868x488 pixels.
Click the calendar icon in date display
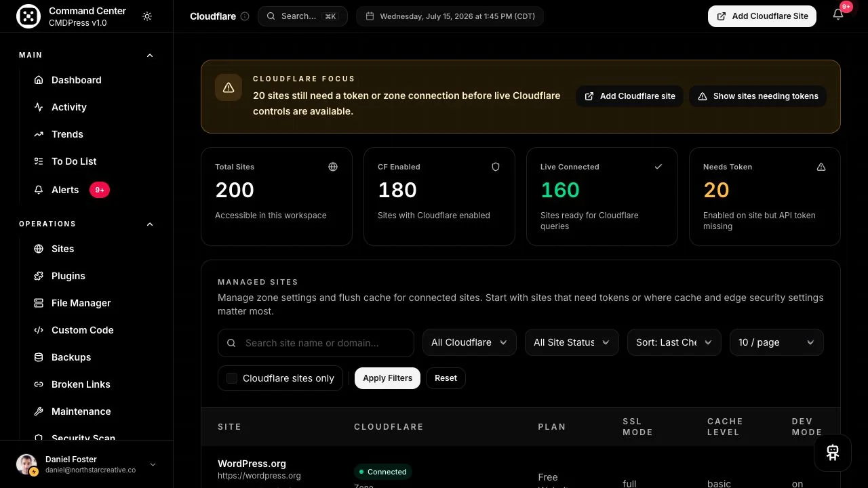pyautogui.click(x=370, y=16)
